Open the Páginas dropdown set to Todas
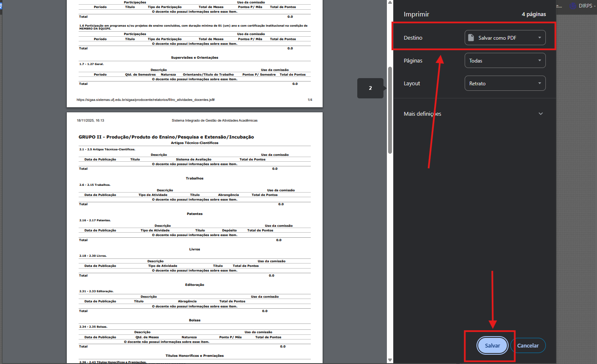 point(505,60)
